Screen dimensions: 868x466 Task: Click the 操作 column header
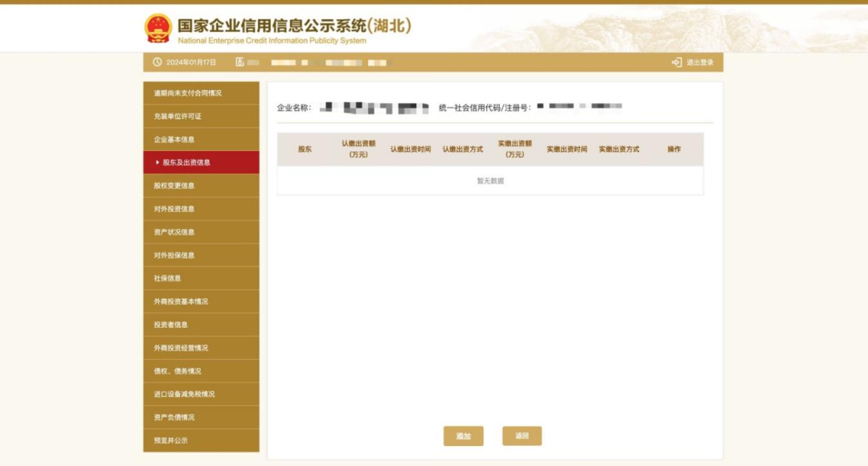(x=674, y=149)
